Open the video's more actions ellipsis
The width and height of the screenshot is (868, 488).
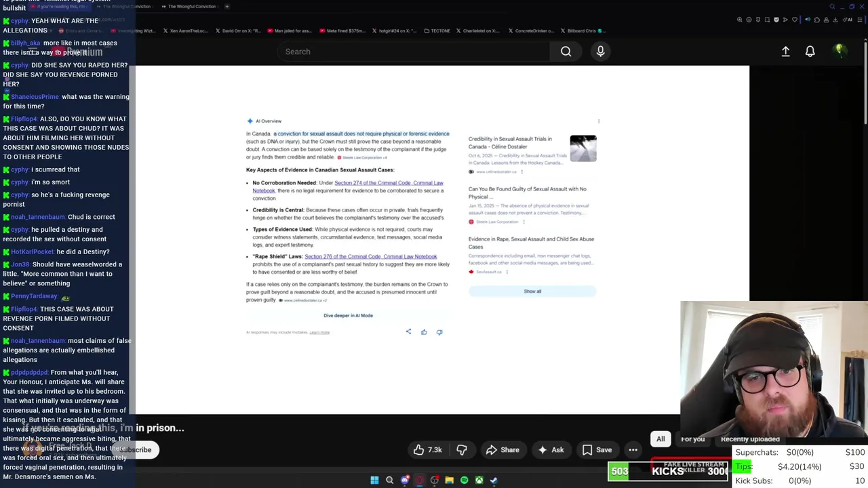pyautogui.click(x=633, y=449)
